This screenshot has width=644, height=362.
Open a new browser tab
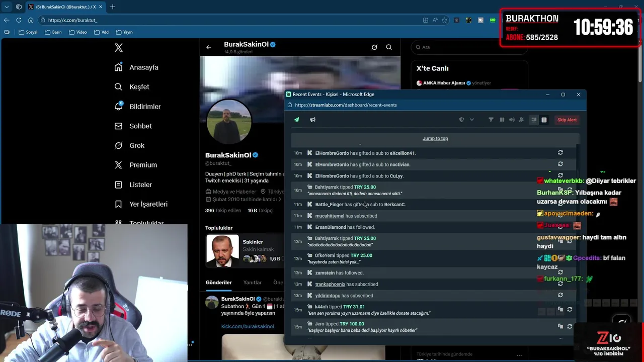[x=113, y=7]
